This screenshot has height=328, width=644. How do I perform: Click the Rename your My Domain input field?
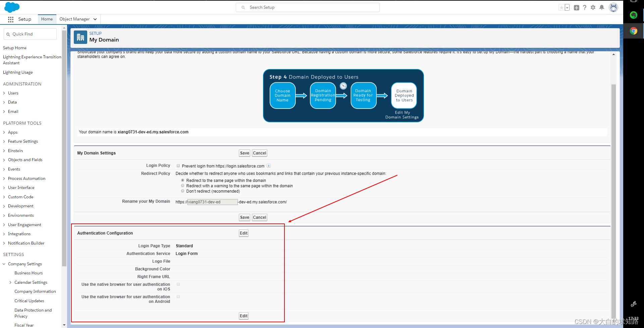(211, 202)
